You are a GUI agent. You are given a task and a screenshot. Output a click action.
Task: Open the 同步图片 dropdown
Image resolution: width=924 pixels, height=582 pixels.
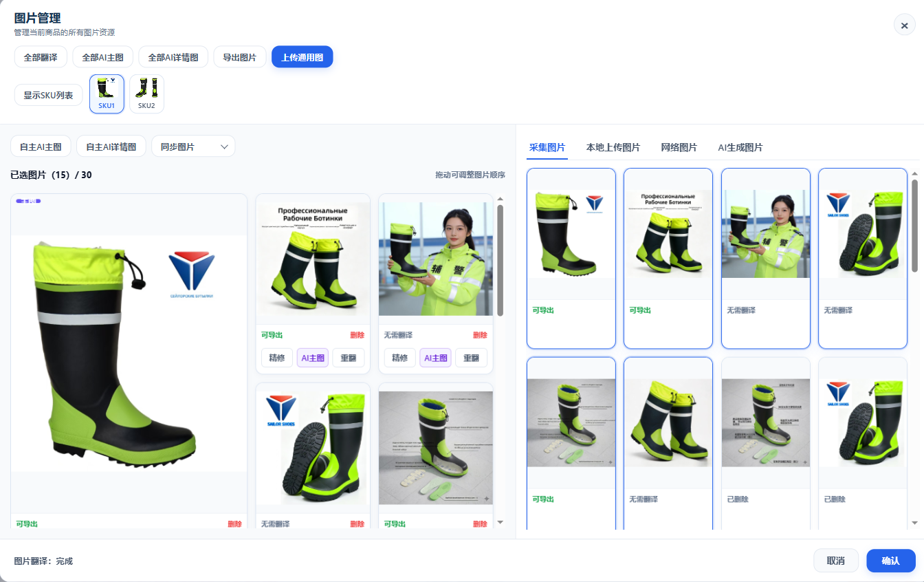click(193, 147)
